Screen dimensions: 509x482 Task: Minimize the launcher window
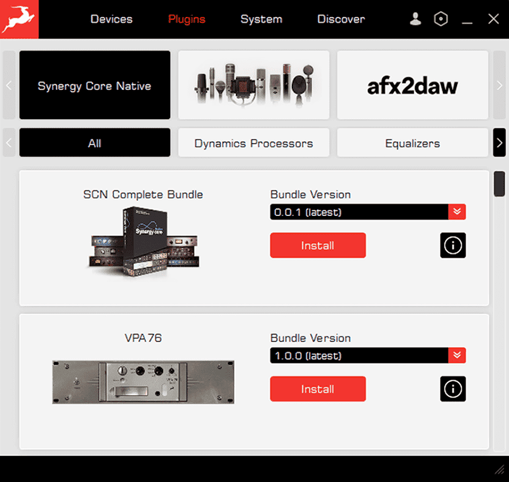pyautogui.click(x=467, y=23)
